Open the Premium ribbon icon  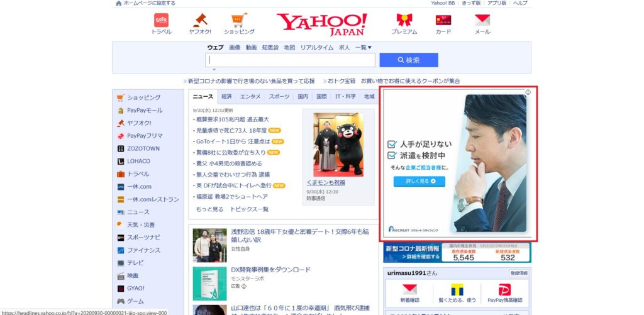click(404, 20)
